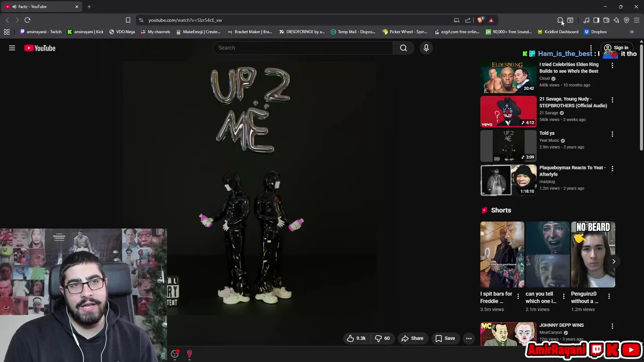644x362 pixels.
Task: Open the media playlist music note icon
Action: pyautogui.click(x=586, y=20)
